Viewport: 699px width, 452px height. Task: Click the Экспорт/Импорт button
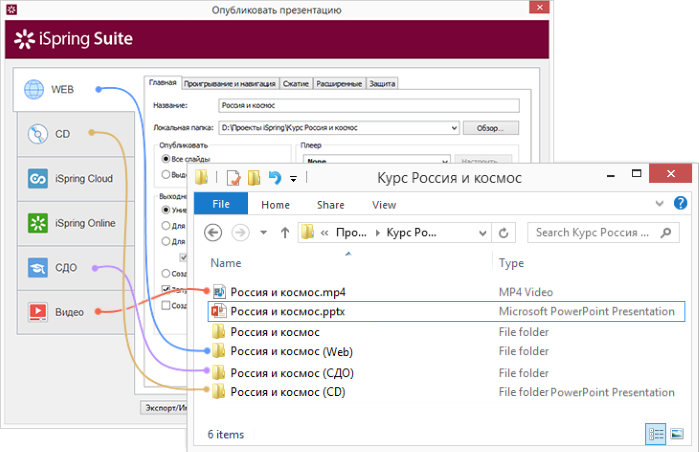(165, 408)
